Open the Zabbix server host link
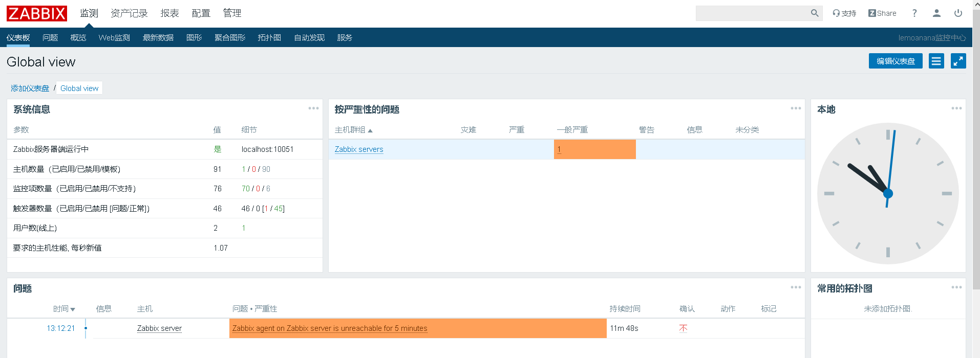Image resolution: width=980 pixels, height=358 pixels. coord(159,328)
